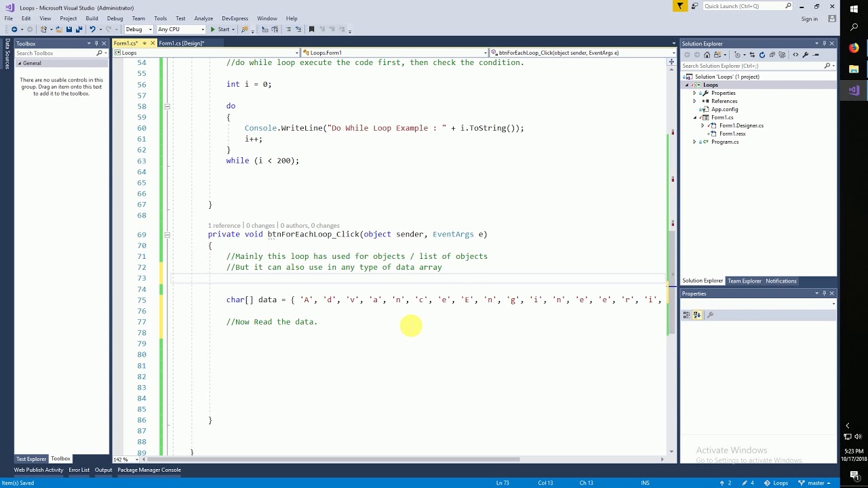Collapse the do-while block outlining toggle
This screenshot has height=488, width=868.
tap(167, 106)
